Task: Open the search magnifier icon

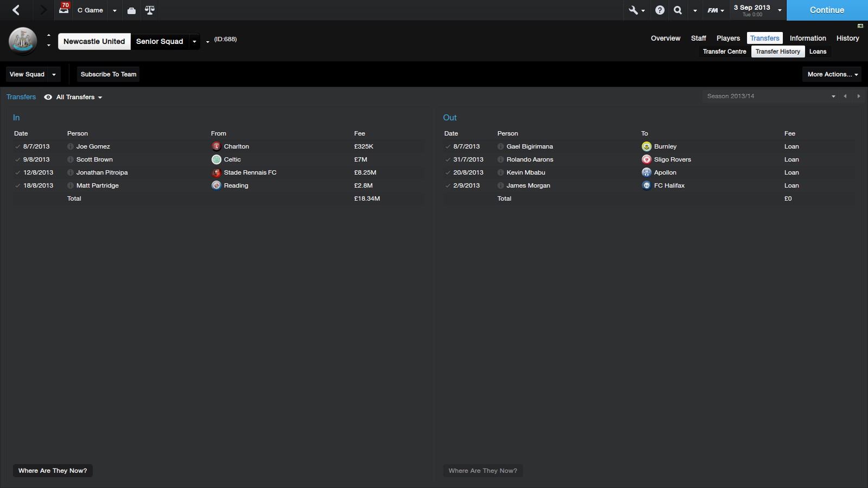Action: (678, 10)
